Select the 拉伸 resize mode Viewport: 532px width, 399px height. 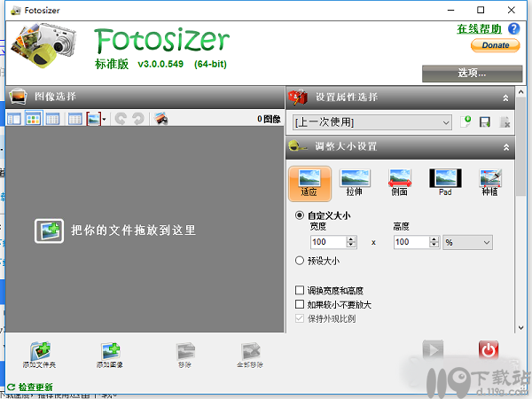click(355, 183)
